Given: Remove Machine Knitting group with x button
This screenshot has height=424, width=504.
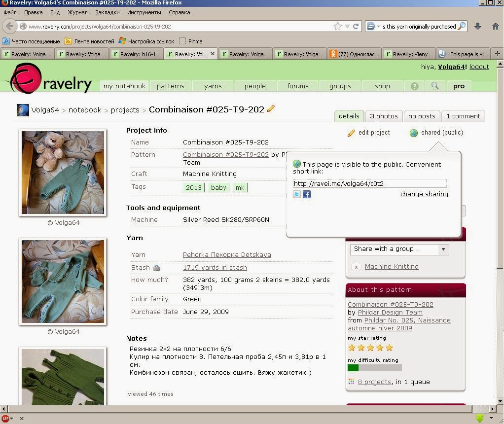Looking at the screenshot, I should pyautogui.click(x=356, y=267).
